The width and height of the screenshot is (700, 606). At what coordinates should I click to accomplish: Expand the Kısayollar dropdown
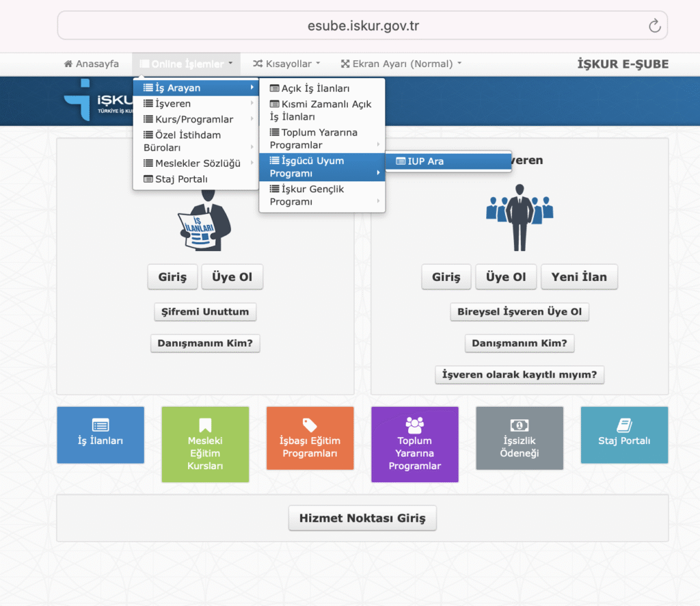tap(286, 64)
